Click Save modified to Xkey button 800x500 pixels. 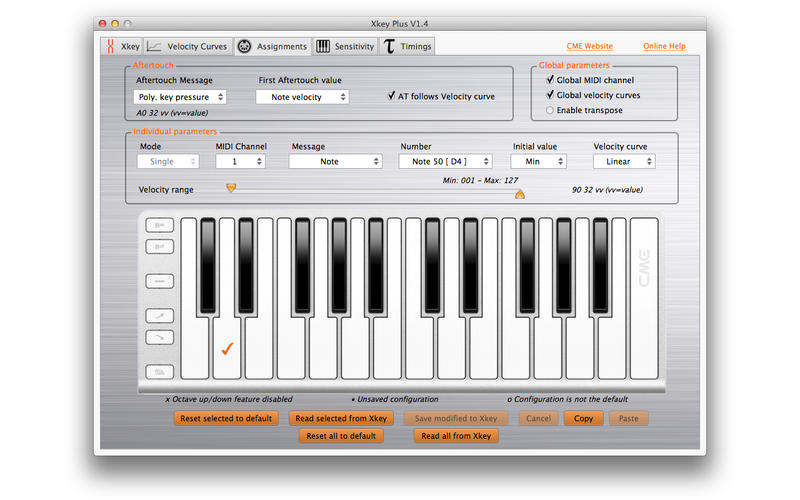point(456,418)
